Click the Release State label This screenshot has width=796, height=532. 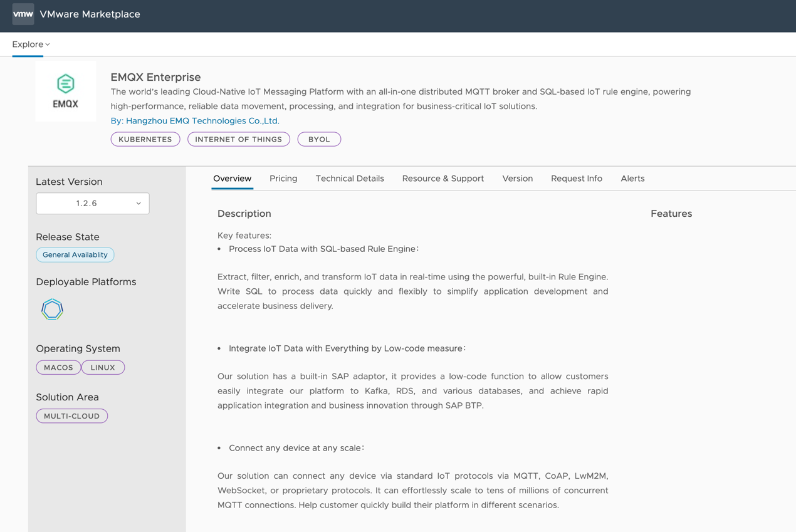coord(68,237)
